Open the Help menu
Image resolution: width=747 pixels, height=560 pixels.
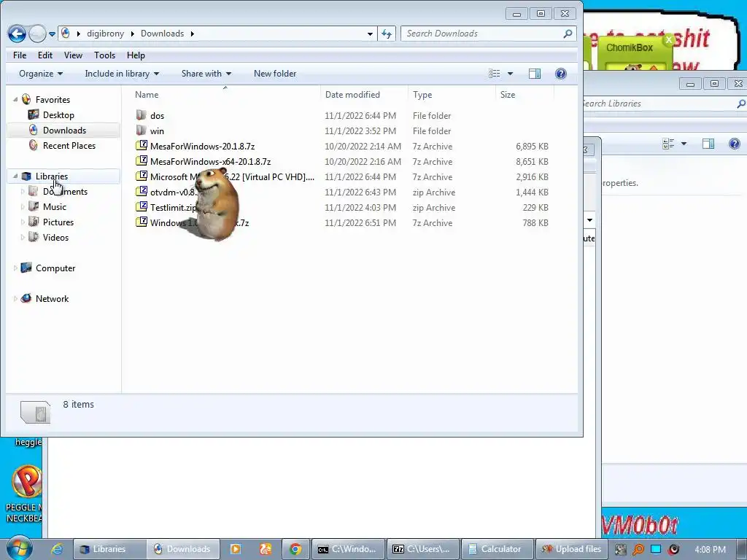136,55
